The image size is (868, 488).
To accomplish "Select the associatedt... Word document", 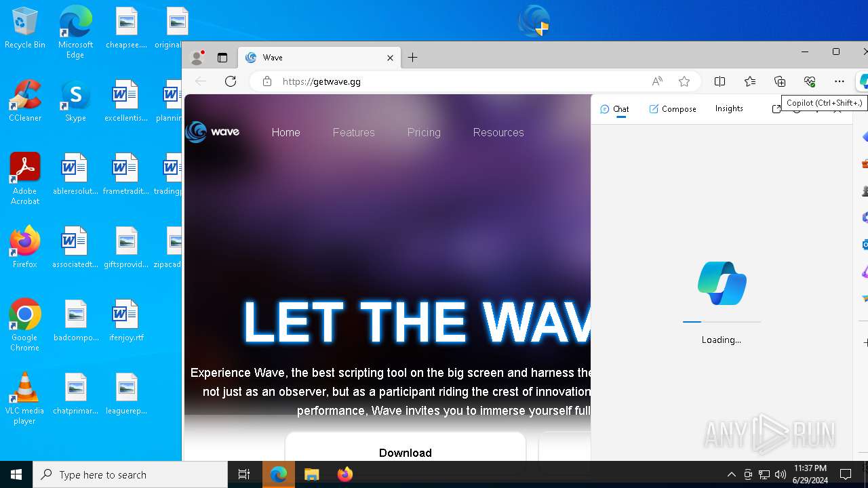I will tap(75, 248).
